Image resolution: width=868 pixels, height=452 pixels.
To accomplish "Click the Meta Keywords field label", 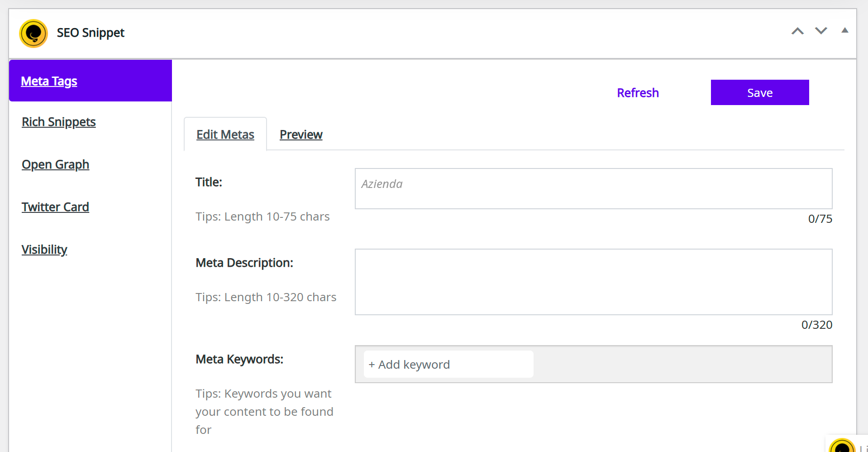I will [x=239, y=359].
